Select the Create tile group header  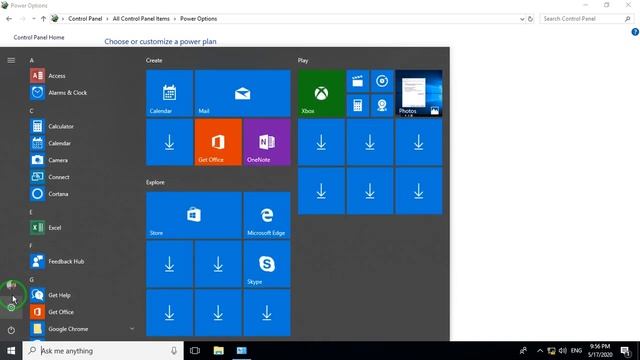tap(154, 60)
